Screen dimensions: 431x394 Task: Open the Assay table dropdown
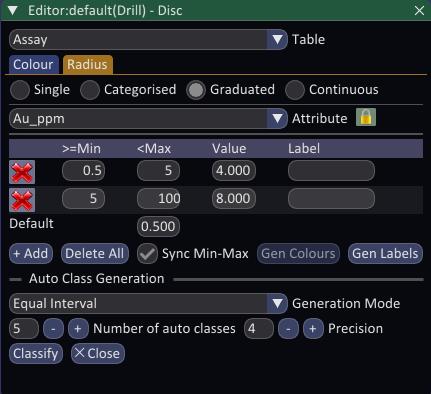coord(148,40)
